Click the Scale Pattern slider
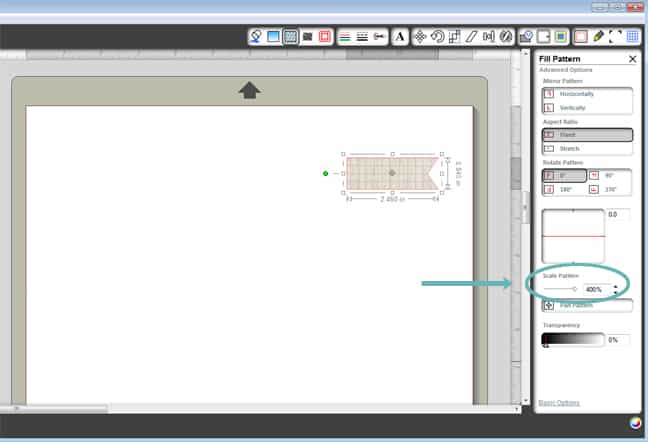This screenshot has width=648, height=442. tap(560, 289)
